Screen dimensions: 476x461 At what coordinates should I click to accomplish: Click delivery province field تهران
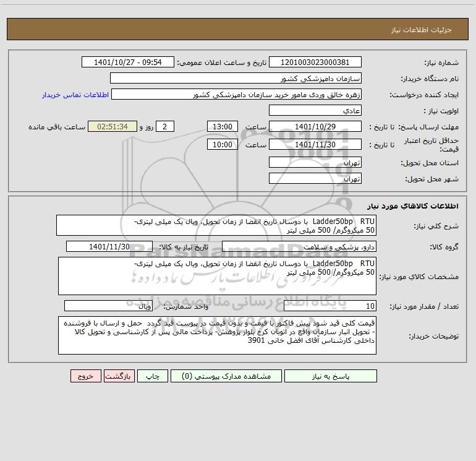pos(315,163)
